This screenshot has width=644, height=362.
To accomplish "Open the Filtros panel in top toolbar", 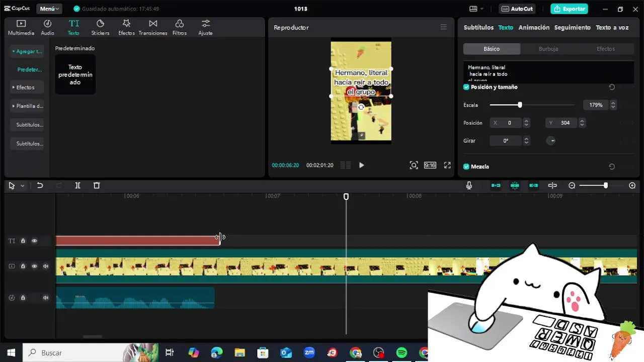I will (x=180, y=28).
